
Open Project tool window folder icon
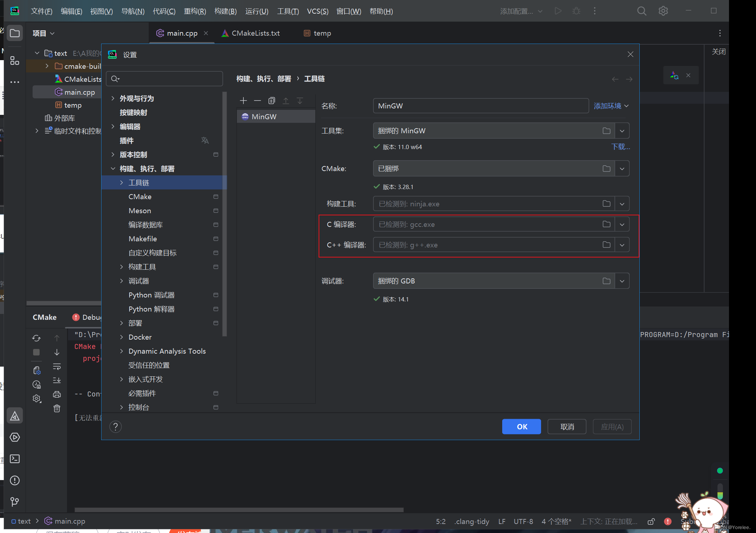point(15,33)
